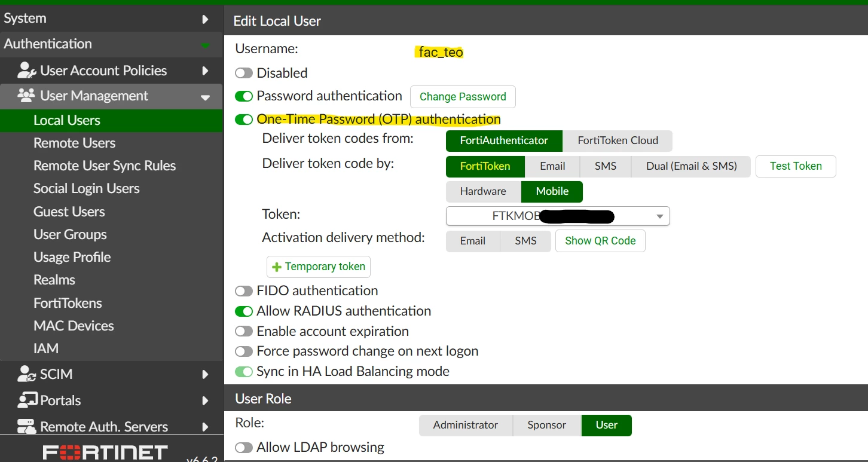This screenshot has height=462, width=868.
Task: Select FortiAuthenticator as token source
Action: (504, 141)
